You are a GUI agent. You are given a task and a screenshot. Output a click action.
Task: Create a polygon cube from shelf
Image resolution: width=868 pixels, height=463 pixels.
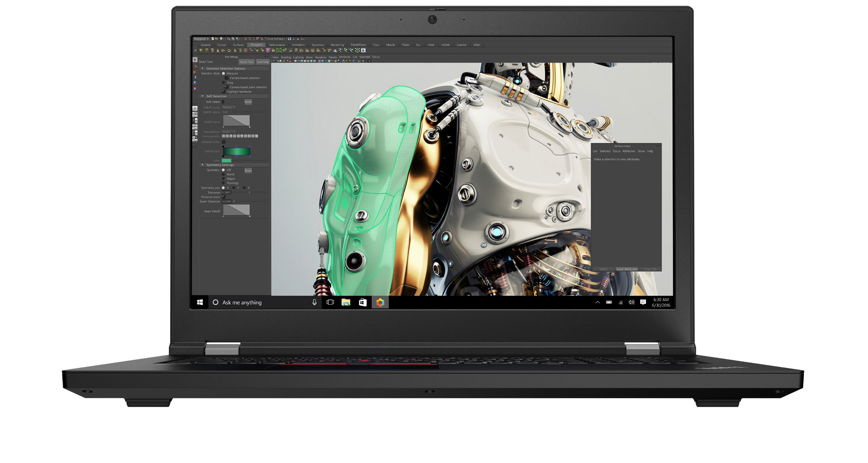click(206, 50)
